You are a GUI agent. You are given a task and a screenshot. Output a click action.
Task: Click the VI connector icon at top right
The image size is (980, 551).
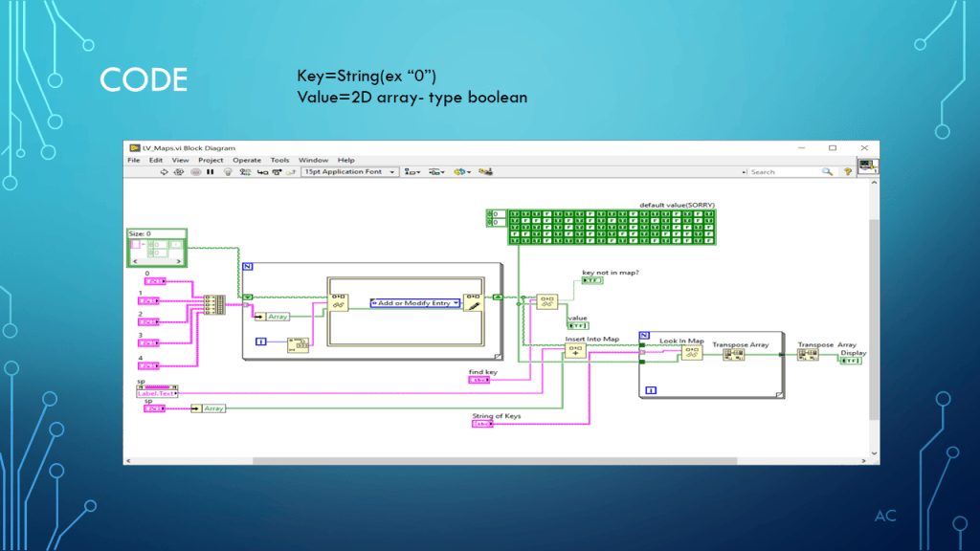867,166
